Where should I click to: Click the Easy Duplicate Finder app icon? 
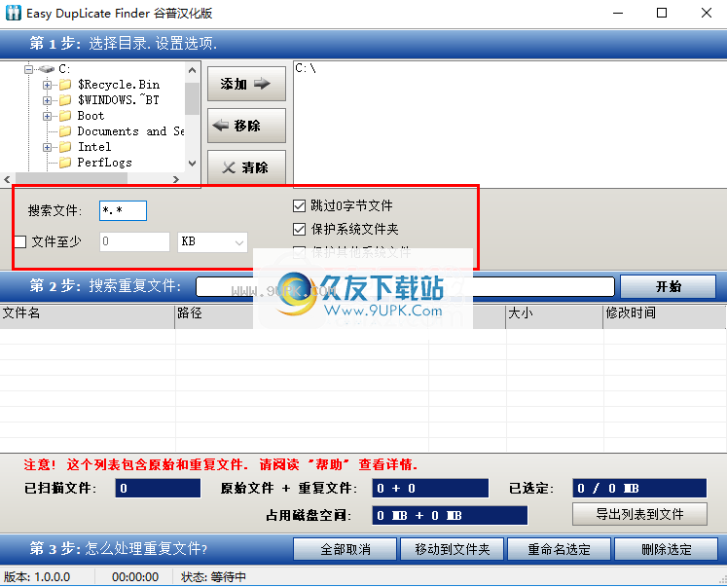point(13,13)
